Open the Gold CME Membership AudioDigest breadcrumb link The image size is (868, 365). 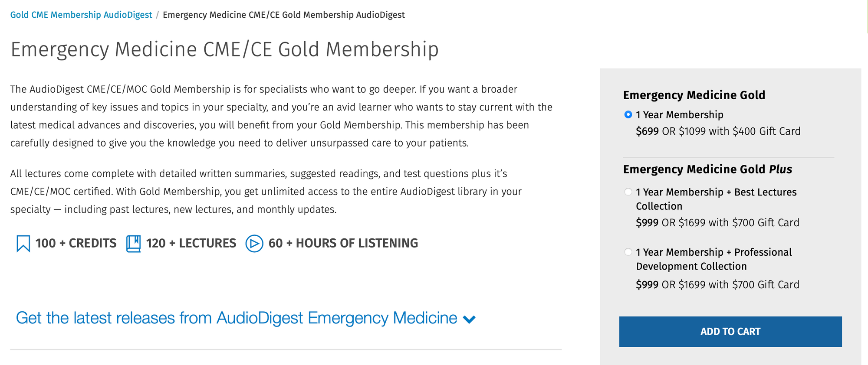coord(81,15)
